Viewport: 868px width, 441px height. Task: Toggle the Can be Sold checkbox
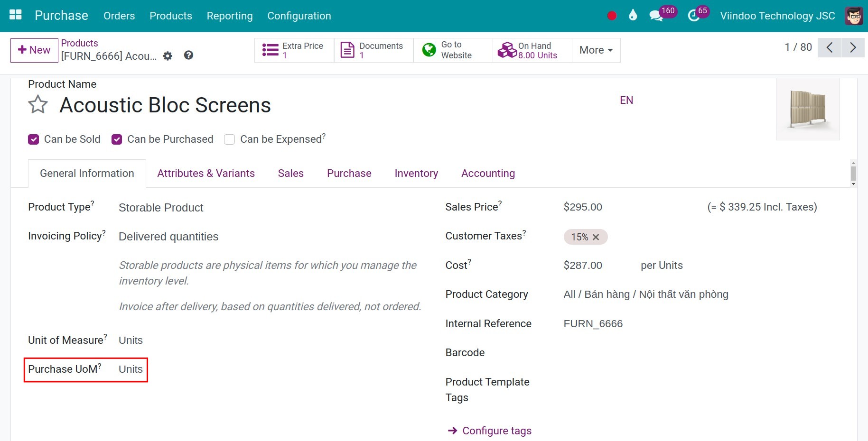(x=33, y=139)
